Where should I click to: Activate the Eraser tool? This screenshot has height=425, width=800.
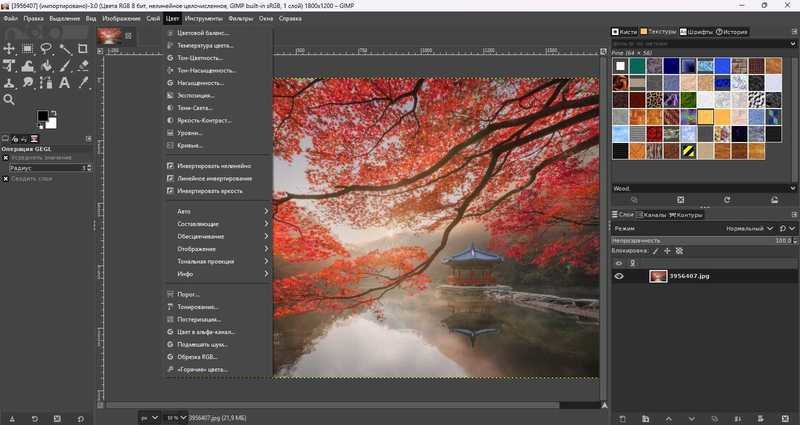coord(83,65)
